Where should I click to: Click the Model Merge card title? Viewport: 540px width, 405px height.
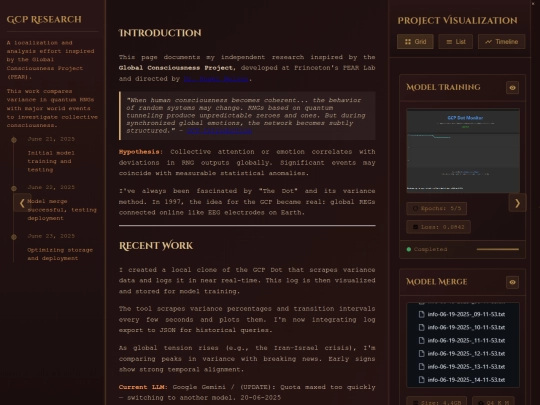[x=437, y=282]
